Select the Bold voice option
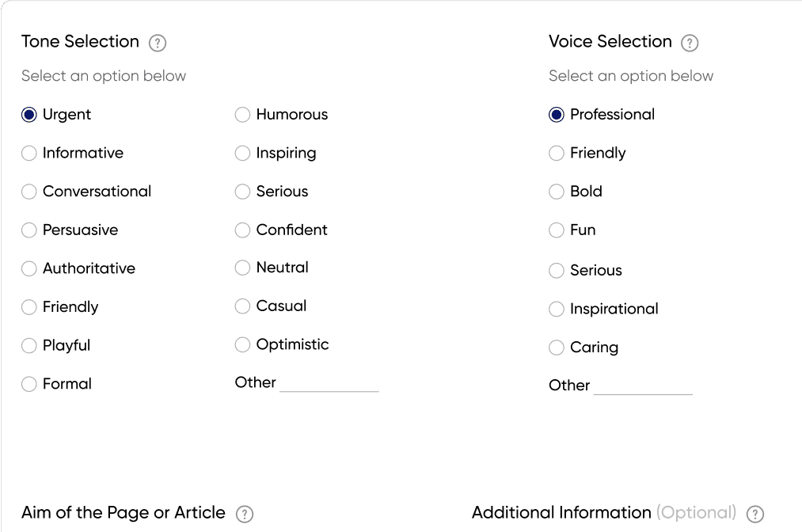 click(x=557, y=192)
